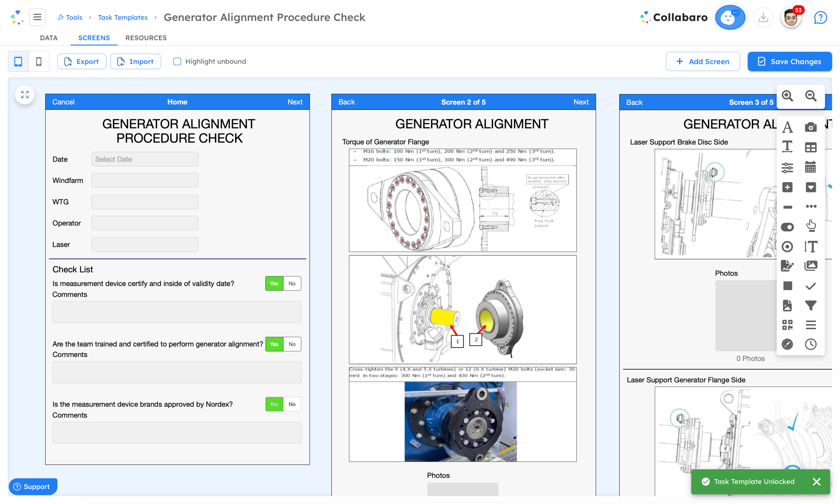Viewport: 840px width, 504px height.
Task: Go to Task Templates breadcrumb link
Action: coord(123,18)
